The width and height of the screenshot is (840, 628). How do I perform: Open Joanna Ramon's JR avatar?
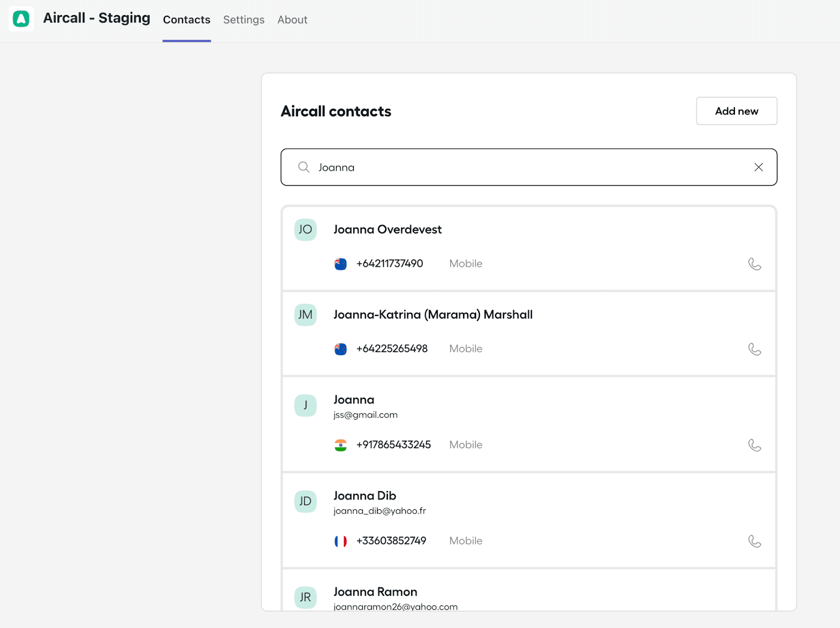pyautogui.click(x=305, y=597)
